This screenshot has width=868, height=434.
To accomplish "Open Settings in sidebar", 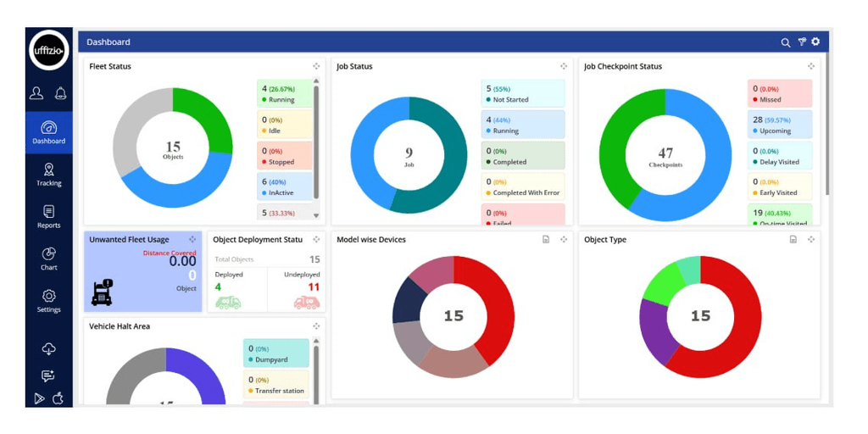I will pos(48,301).
